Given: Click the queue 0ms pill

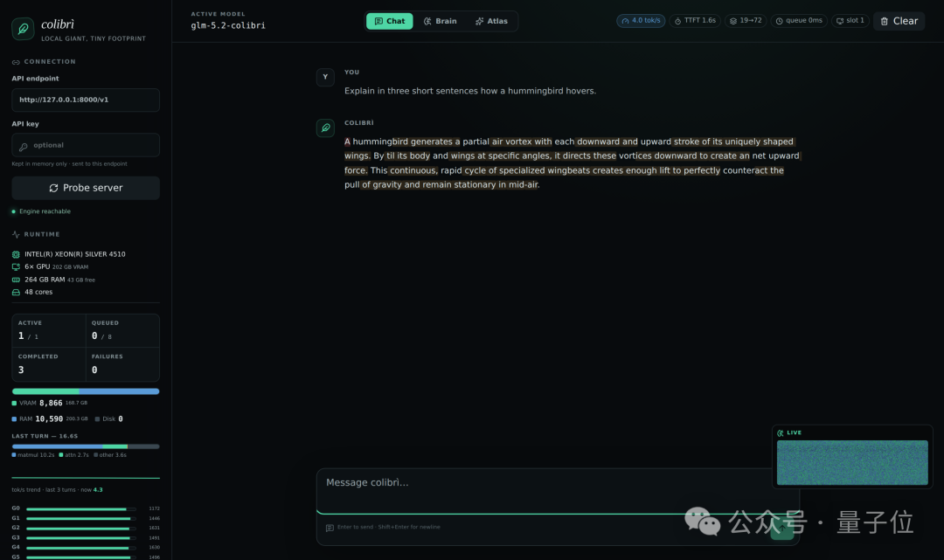Looking at the screenshot, I should (x=799, y=20).
